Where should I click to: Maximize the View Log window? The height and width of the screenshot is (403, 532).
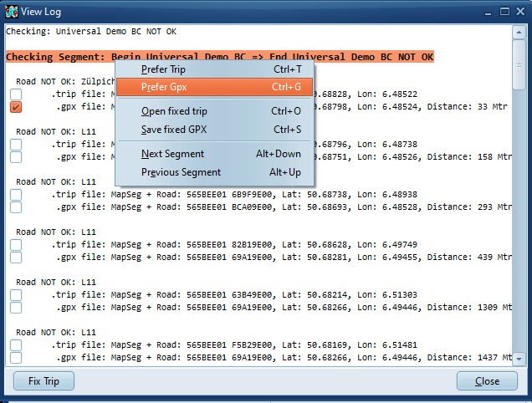pos(504,12)
